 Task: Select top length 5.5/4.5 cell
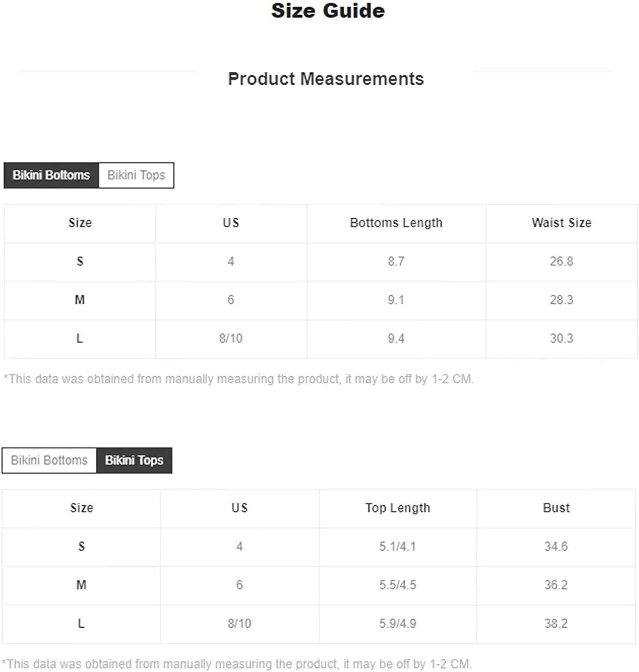(x=398, y=585)
